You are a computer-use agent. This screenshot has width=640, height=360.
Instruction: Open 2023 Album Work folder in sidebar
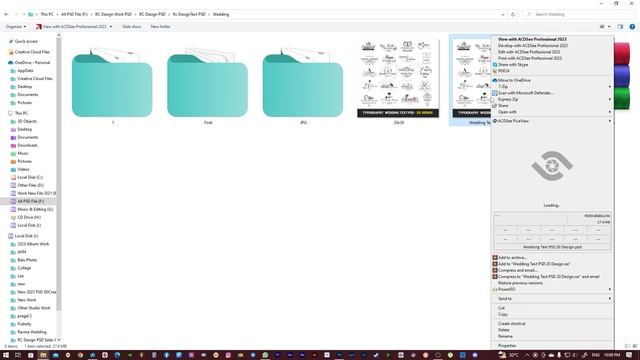pyautogui.click(x=33, y=244)
